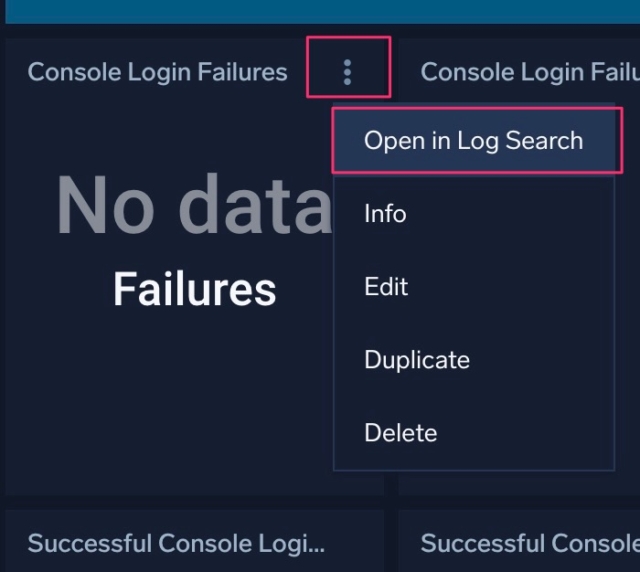The image size is (640, 572).
Task: Click the blue banner at the top
Action: click(x=322, y=11)
